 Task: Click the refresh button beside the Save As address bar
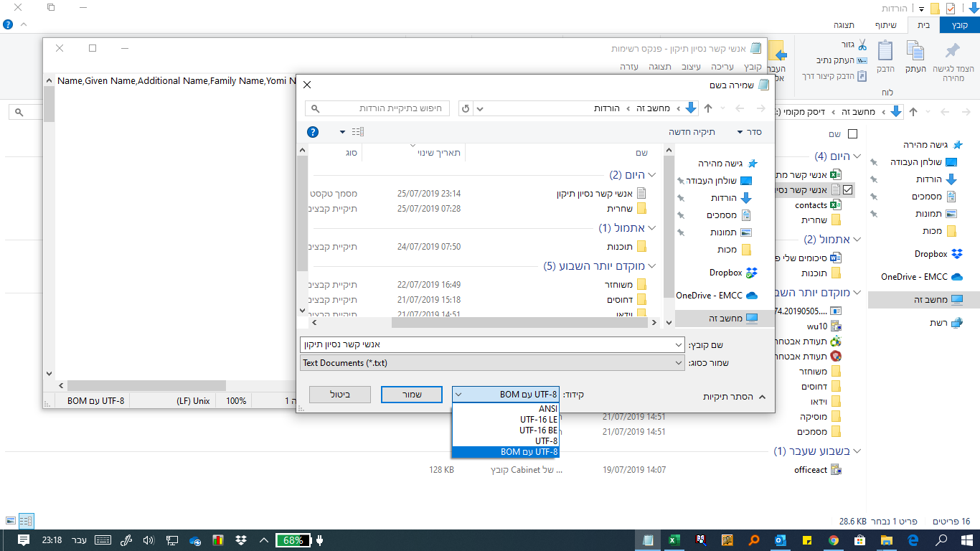coord(466,108)
